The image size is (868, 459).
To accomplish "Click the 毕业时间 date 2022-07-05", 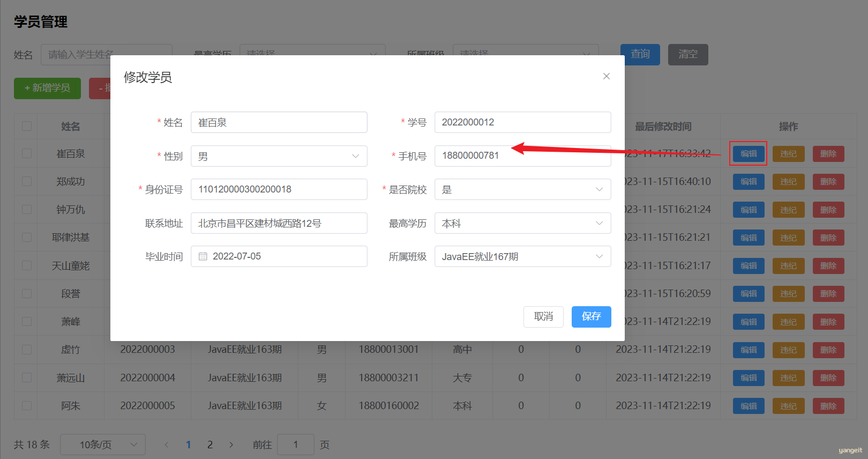I will pyautogui.click(x=279, y=256).
